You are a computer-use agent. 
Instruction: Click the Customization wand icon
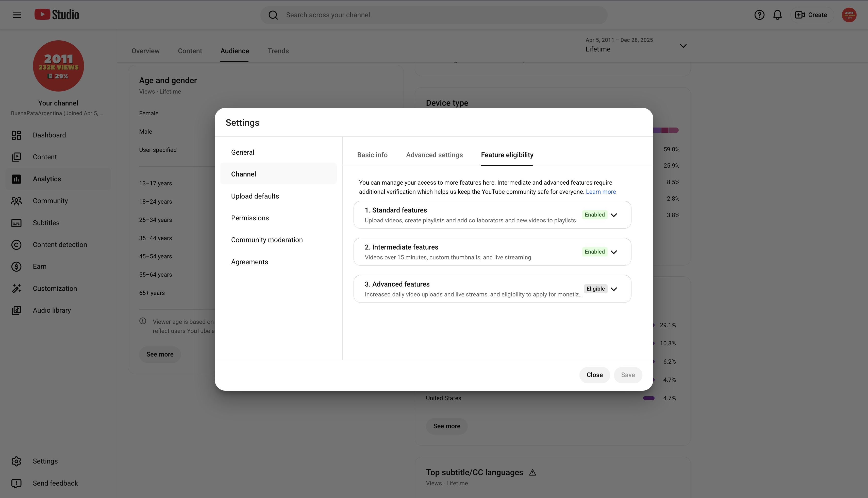(x=16, y=288)
